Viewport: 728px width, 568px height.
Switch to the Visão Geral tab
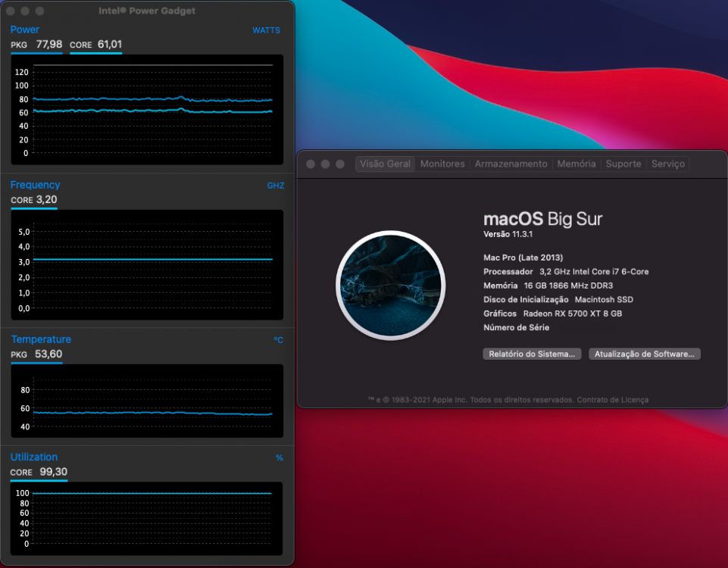pos(385,164)
